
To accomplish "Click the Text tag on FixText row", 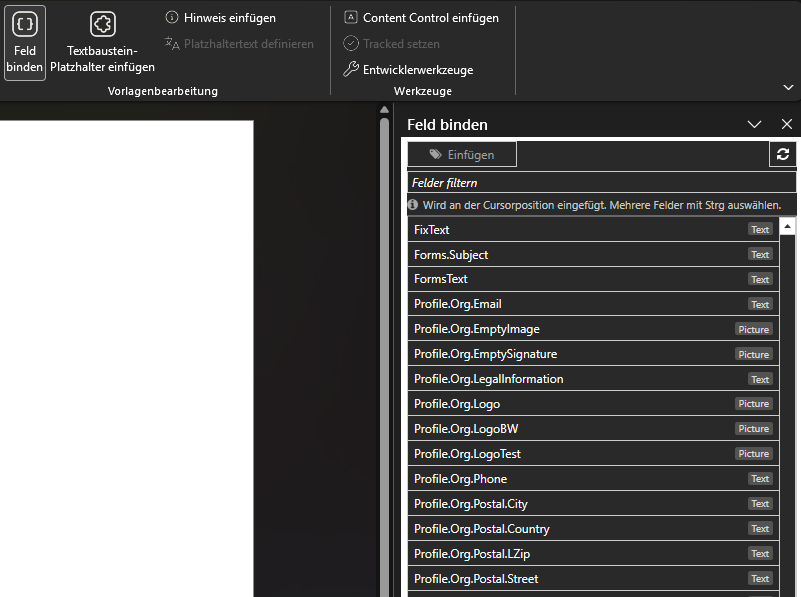I will pos(760,230).
